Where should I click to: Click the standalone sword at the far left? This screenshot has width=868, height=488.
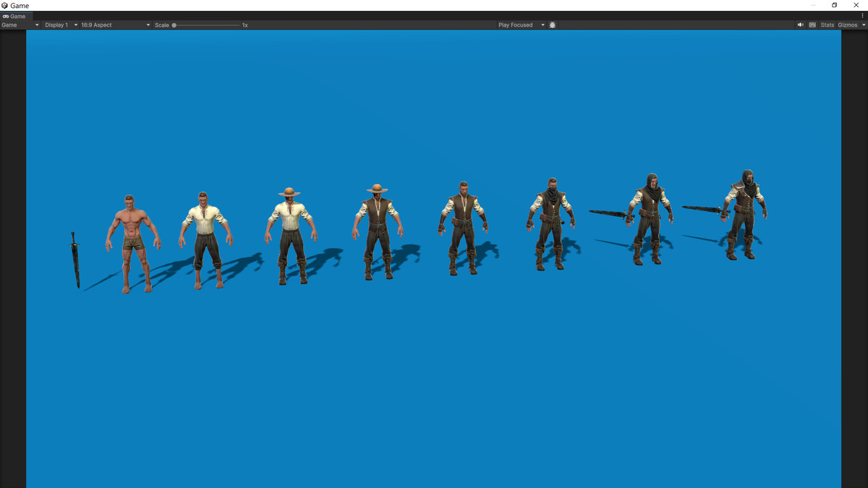(x=75, y=259)
